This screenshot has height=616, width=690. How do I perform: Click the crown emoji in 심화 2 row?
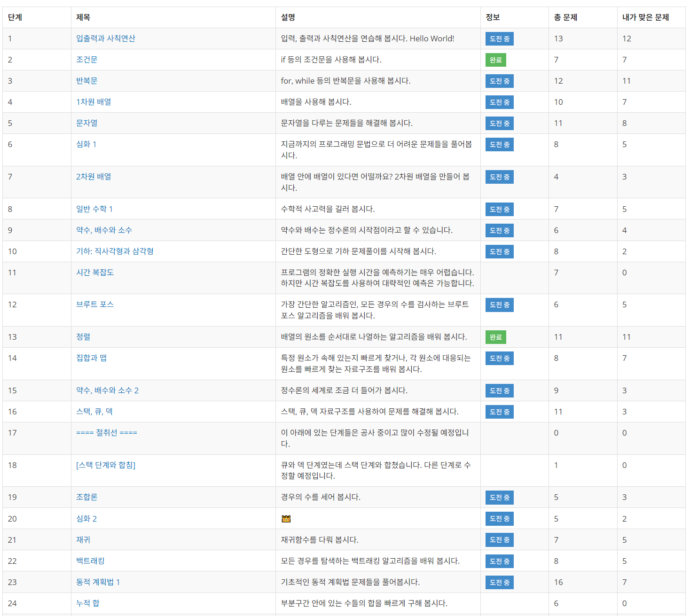pos(286,519)
